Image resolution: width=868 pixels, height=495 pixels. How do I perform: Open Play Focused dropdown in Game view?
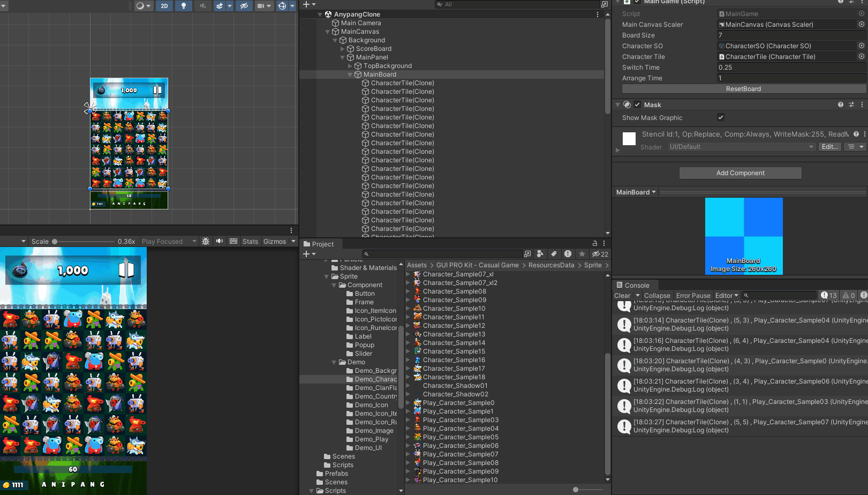click(x=169, y=242)
